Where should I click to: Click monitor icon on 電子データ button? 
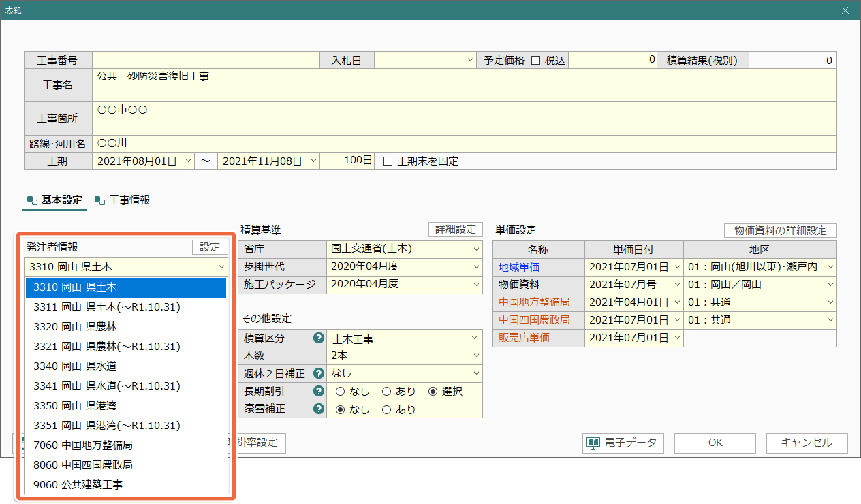(x=593, y=443)
